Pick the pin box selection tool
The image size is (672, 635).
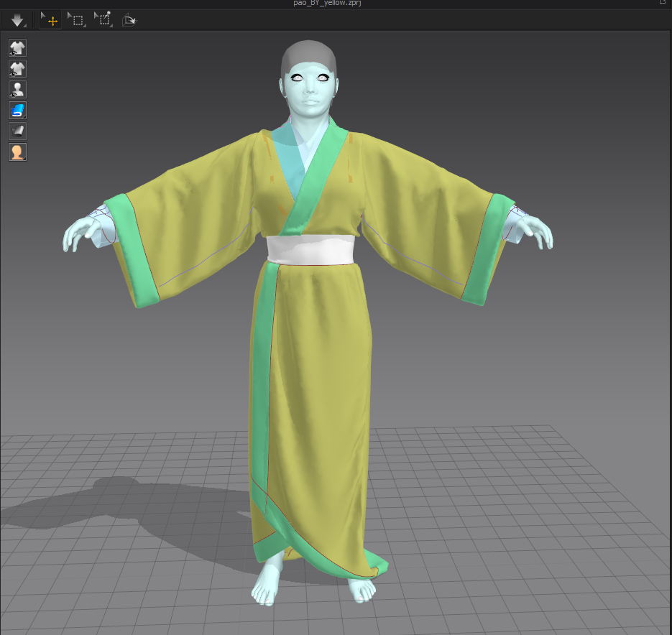click(103, 19)
